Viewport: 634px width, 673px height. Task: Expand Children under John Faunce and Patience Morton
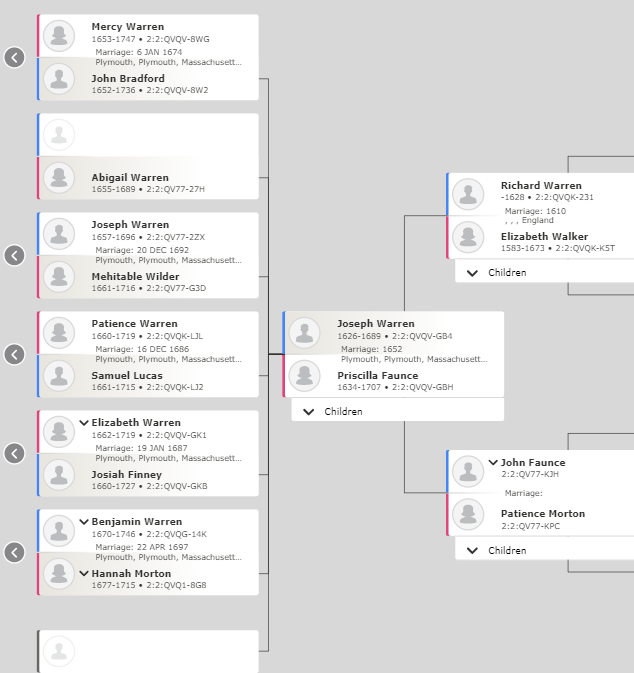coord(544,550)
